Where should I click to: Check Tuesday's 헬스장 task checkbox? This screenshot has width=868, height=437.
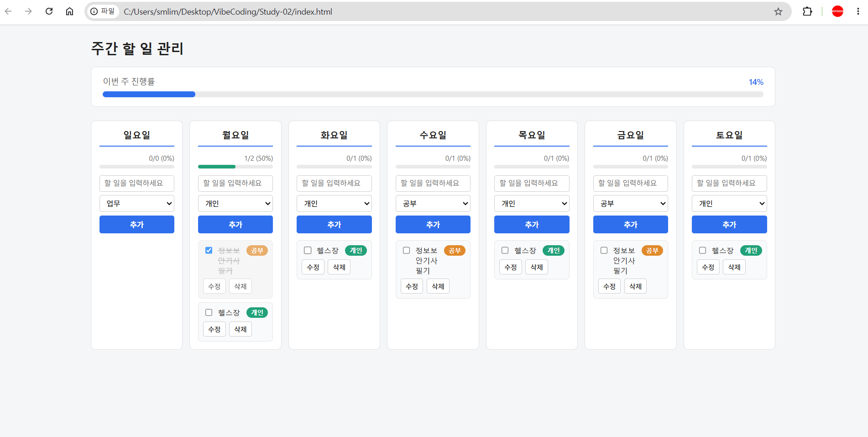[x=308, y=250]
